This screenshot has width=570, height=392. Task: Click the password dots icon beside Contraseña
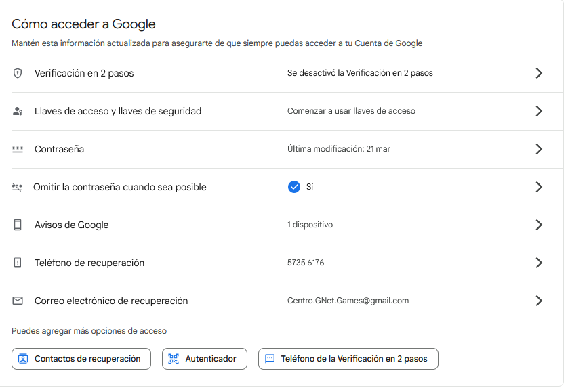tap(18, 149)
